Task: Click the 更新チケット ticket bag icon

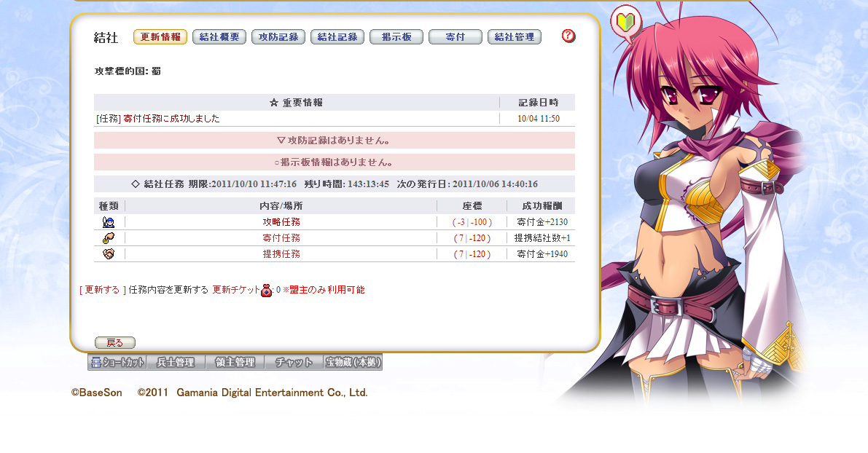Action: [x=266, y=290]
